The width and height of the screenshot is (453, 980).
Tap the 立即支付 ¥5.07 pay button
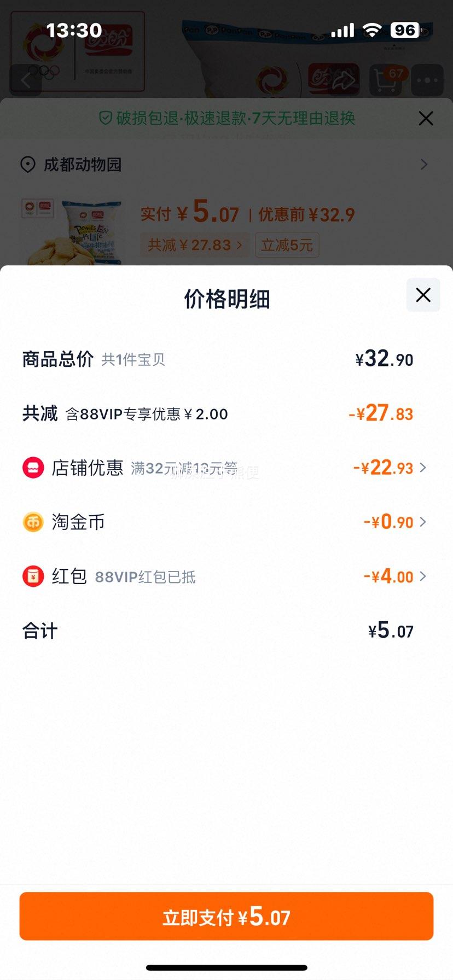tap(226, 916)
